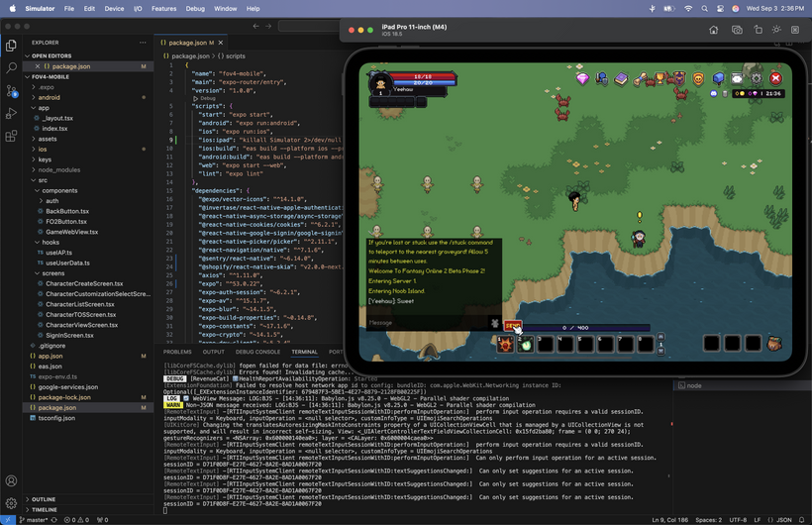Image resolution: width=812 pixels, height=525 pixels.
Task: Click the quest scroll icon in game
Action: click(640, 79)
